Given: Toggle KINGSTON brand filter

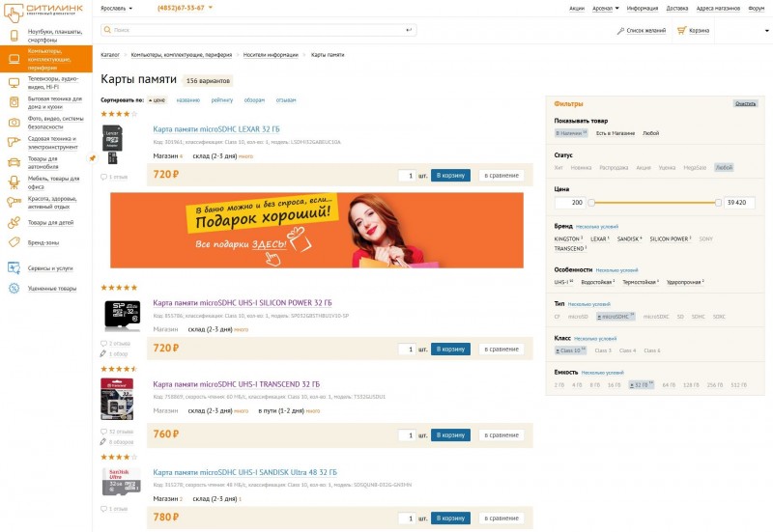Looking at the screenshot, I should [568, 238].
